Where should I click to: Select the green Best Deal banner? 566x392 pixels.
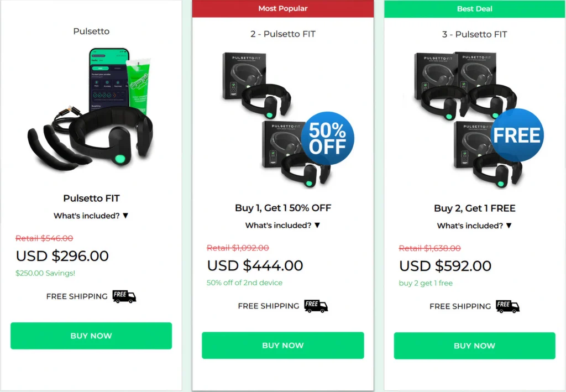click(x=475, y=9)
